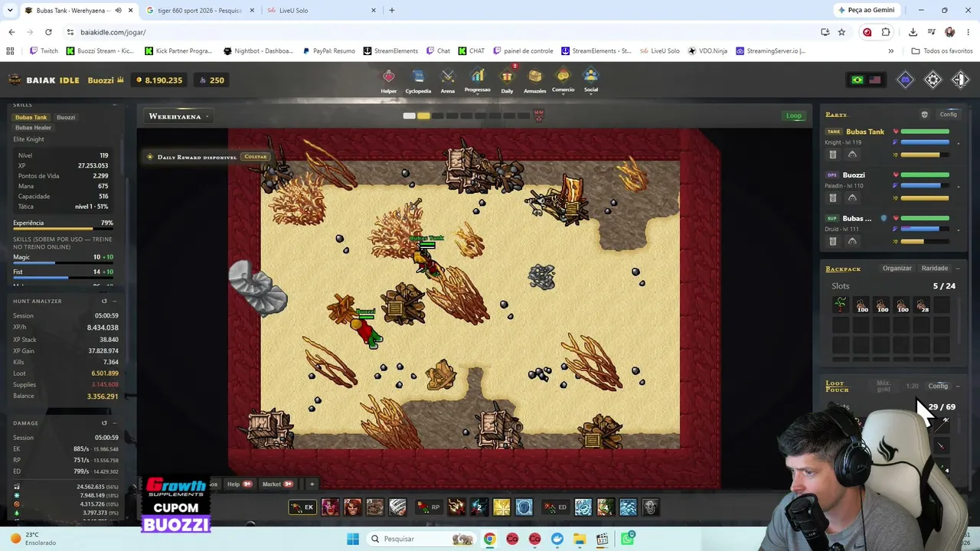
Task: Click the boss icon after stage progress
Action: tap(539, 116)
